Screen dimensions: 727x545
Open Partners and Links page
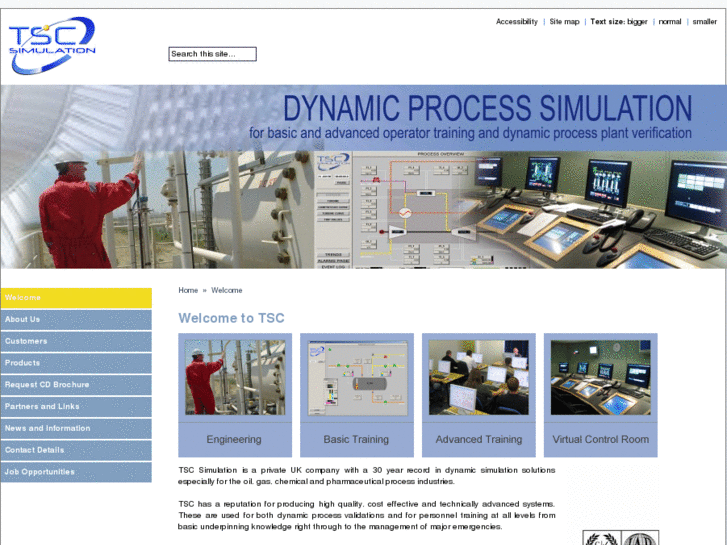(76, 407)
